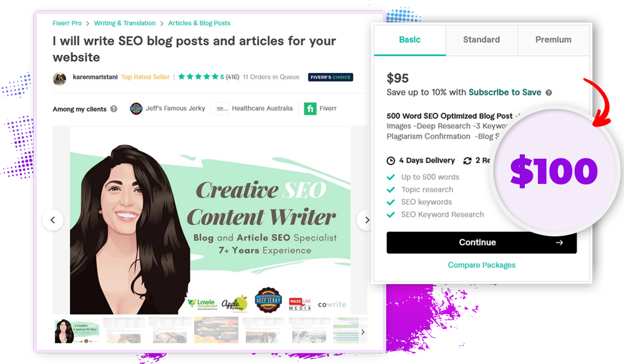The width and height of the screenshot is (624, 364).
Task: Click the help icon next to Subscribe to Save
Action: point(548,93)
